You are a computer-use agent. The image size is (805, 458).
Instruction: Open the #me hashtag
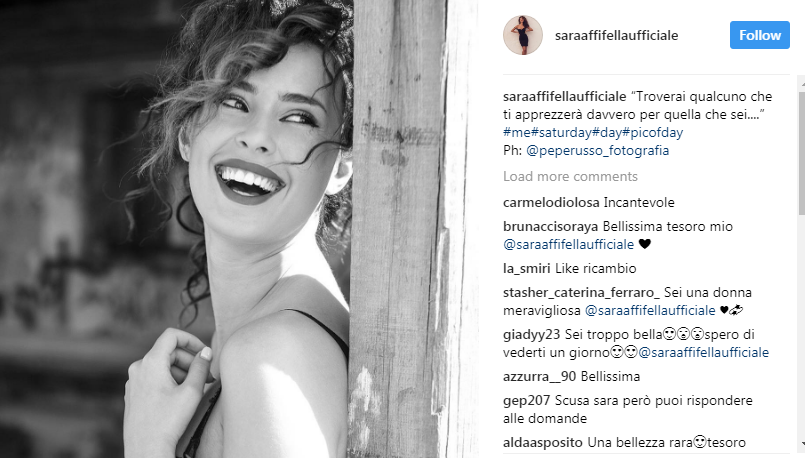coord(516,132)
